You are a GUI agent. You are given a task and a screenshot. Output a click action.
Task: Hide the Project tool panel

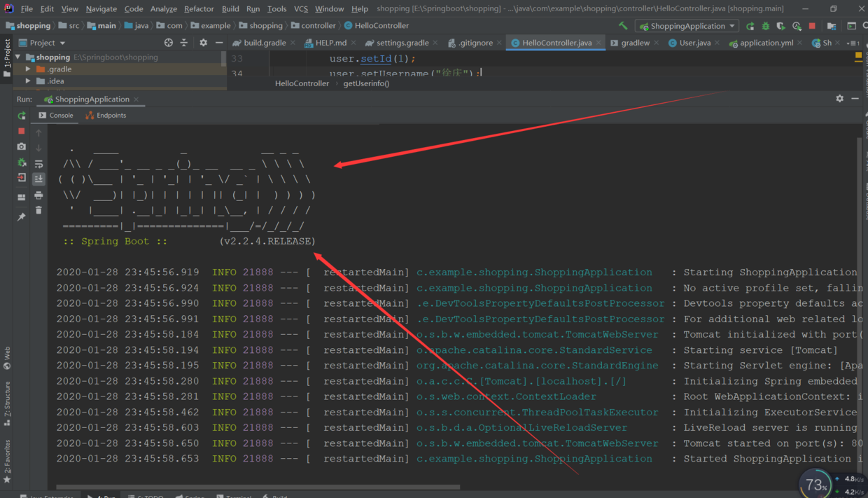(x=218, y=43)
